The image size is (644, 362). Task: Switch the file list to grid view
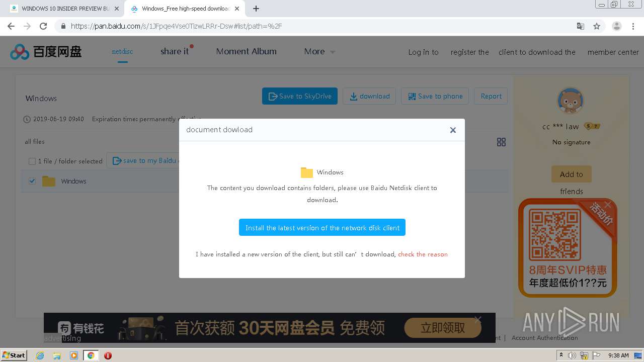[x=501, y=142]
